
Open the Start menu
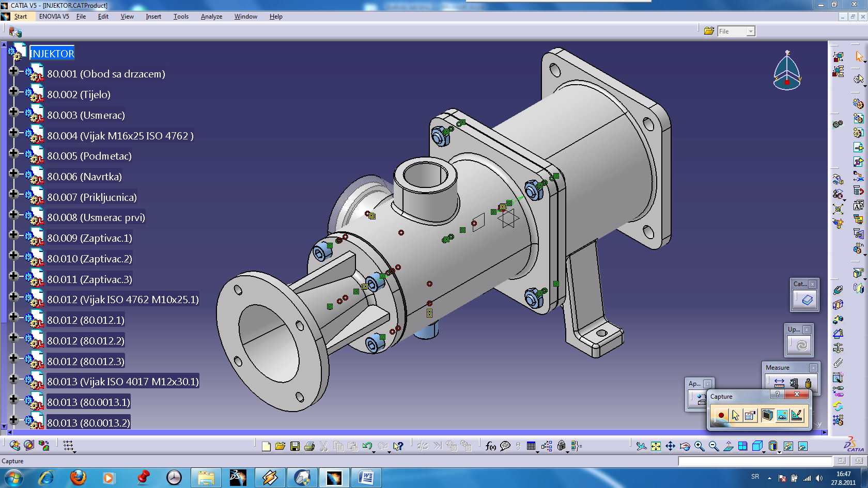pyautogui.click(x=21, y=17)
